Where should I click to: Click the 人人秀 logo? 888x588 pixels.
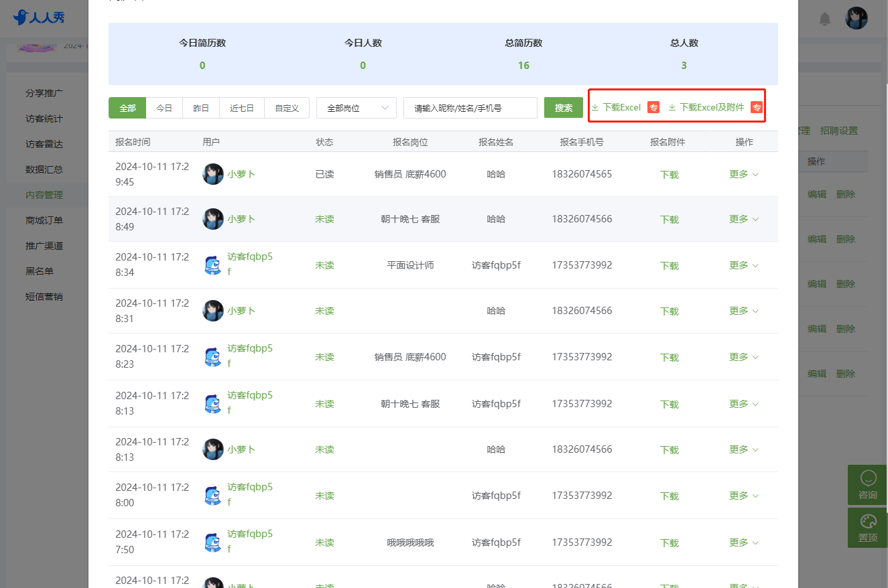pos(39,17)
